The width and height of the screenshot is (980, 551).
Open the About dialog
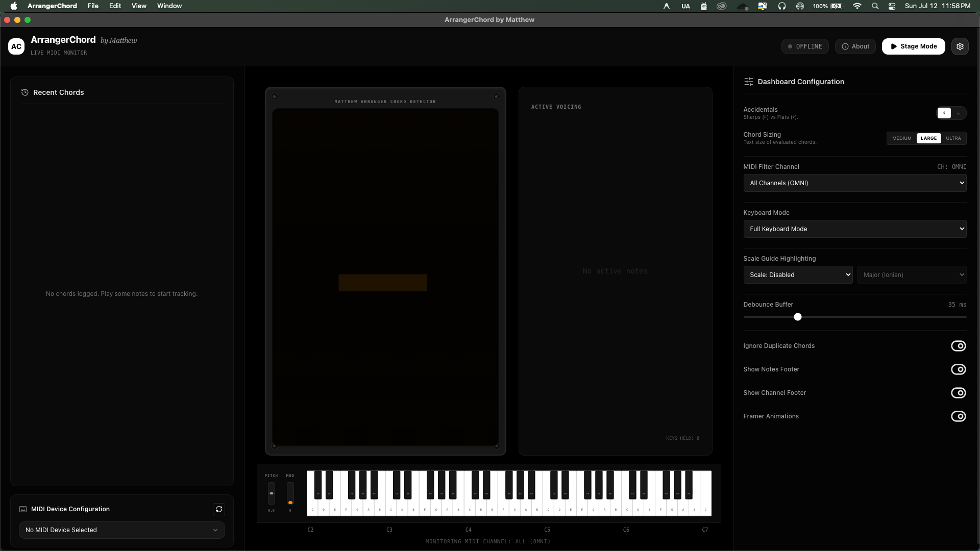(855, 46)
